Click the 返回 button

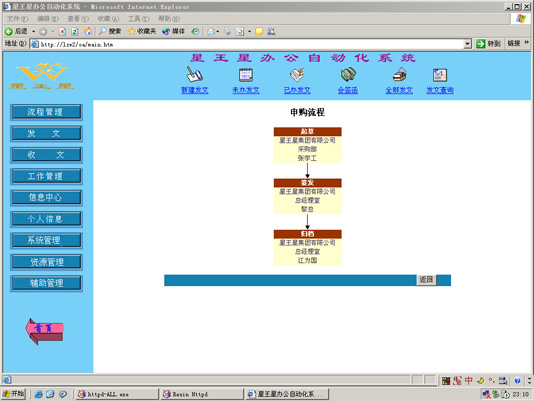click(x=426, y=280)
